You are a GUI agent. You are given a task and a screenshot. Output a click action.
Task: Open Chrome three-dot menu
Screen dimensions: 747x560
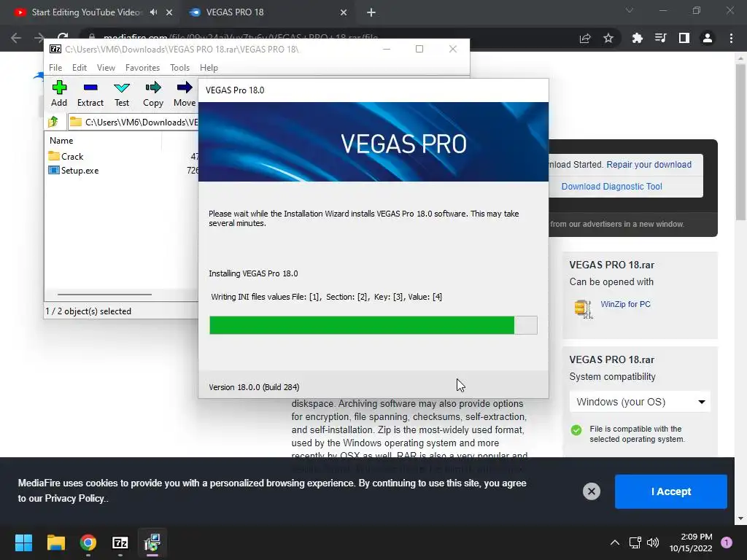point(731,38)
